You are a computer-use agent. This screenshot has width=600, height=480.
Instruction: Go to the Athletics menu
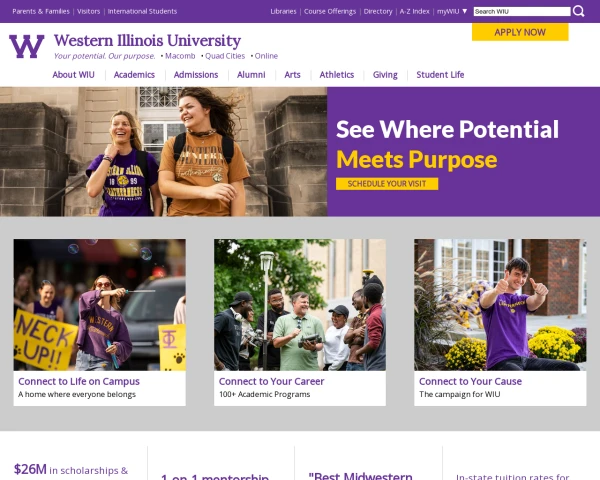(337, 75)
